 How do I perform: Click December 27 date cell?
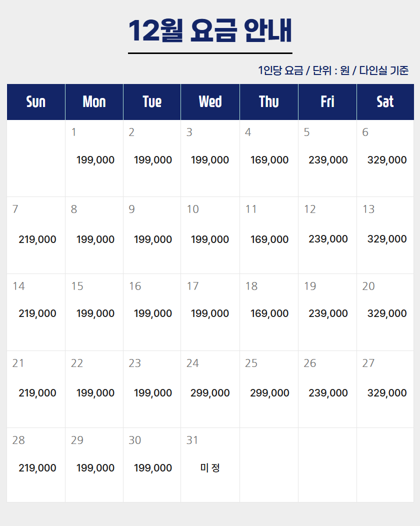[385, 389]
